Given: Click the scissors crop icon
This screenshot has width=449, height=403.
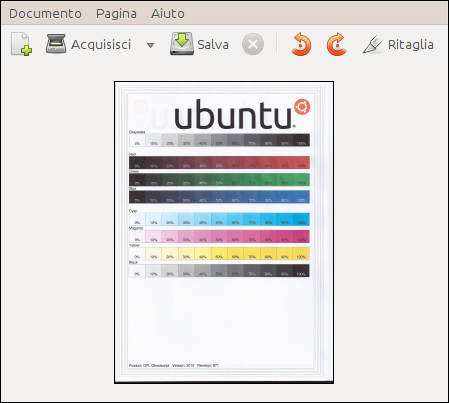Looking at the screenshot, I should (373, 44).
